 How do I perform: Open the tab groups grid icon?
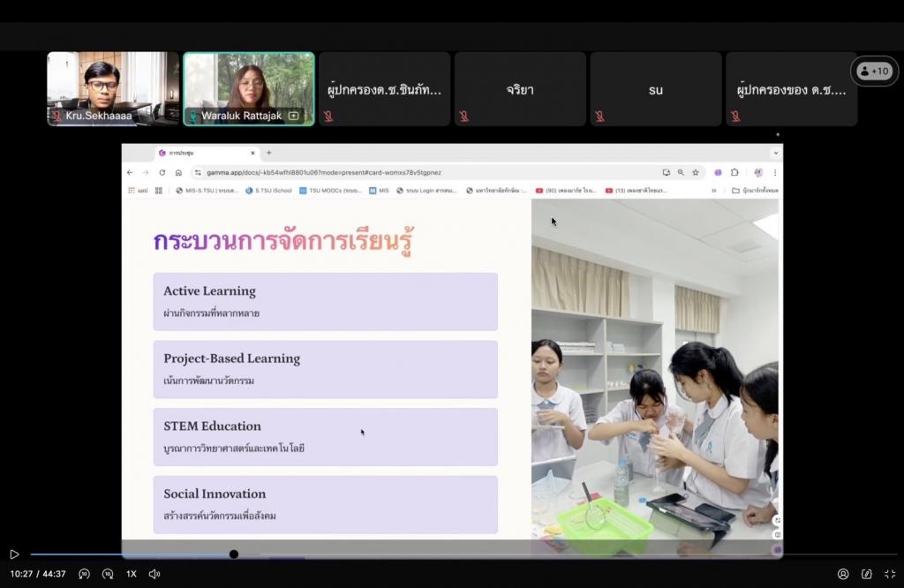coord(159,190)
